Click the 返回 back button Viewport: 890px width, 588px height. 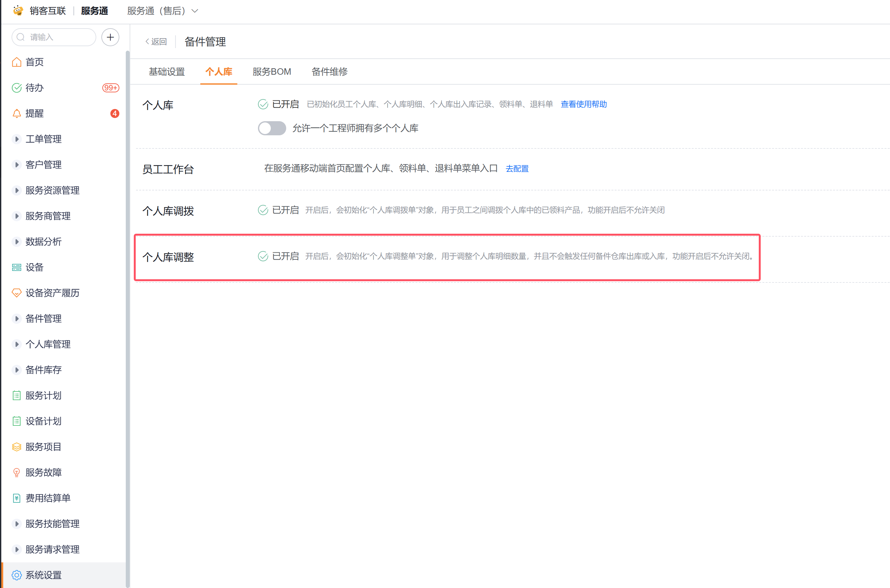pos(156,42)
